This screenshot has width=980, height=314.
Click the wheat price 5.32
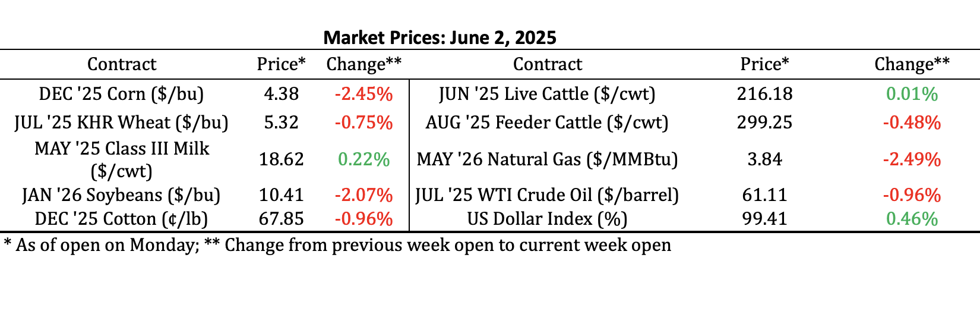(x=281, y=123)
